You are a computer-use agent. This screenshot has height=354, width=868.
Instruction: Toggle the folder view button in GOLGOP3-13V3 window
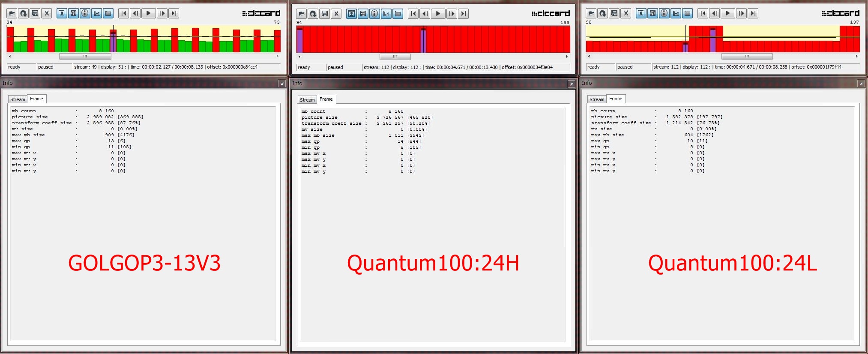point(108,13)
